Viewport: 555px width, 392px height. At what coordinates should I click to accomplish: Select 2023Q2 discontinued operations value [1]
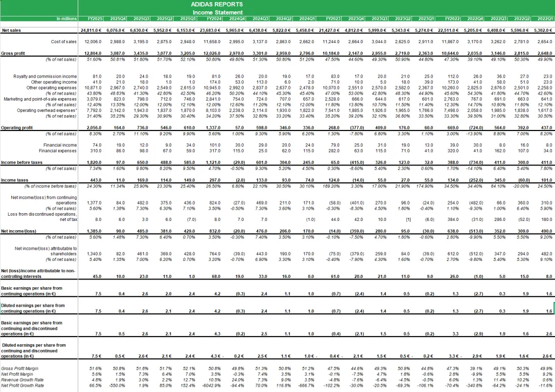(408, 220)
